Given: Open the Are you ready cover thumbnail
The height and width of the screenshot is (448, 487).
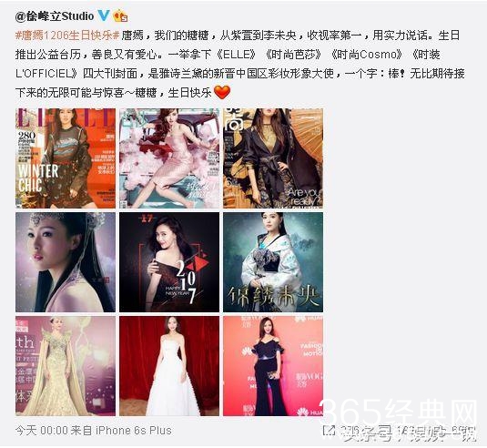Looking at the screenshot, I should [273, 158].
